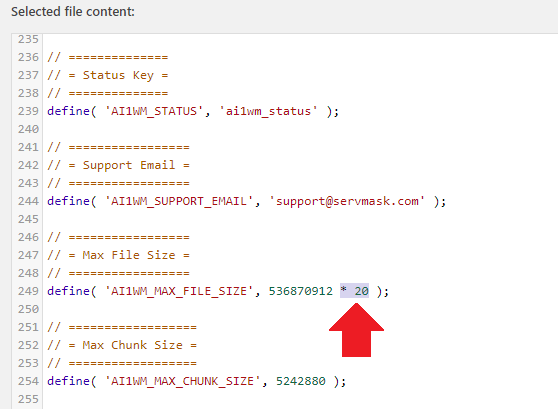The height and width of the screenshot is (409, 558).
Task: Click the 'Max File Size' comment line
Action: point(119,255)
